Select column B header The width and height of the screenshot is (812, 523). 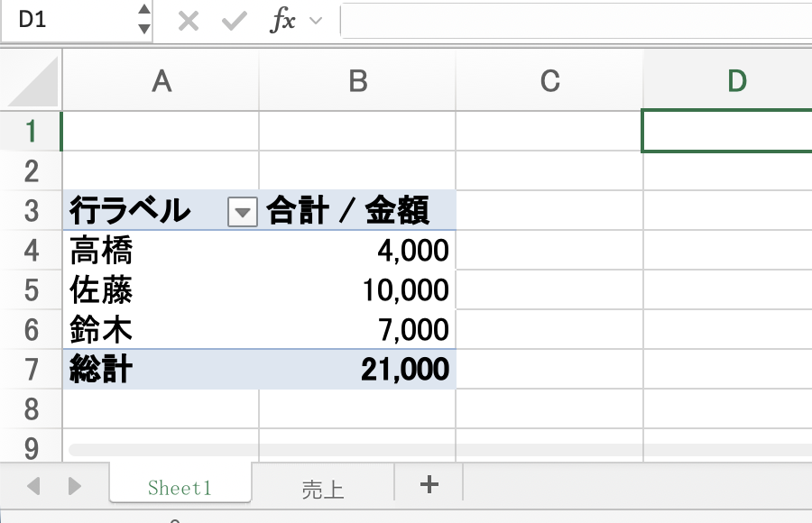point(358,81)
